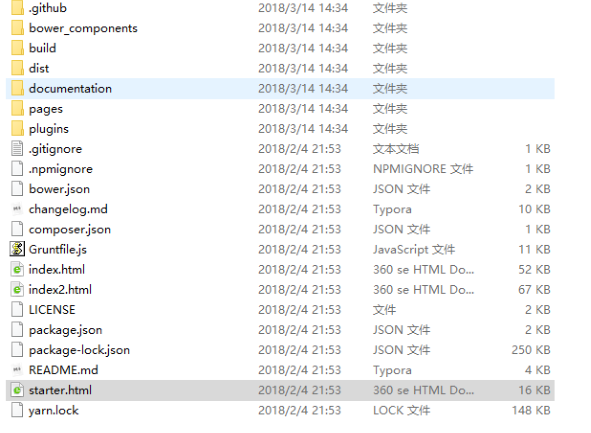
Task: Click the dist folder icon
Action: pos(17,68)
